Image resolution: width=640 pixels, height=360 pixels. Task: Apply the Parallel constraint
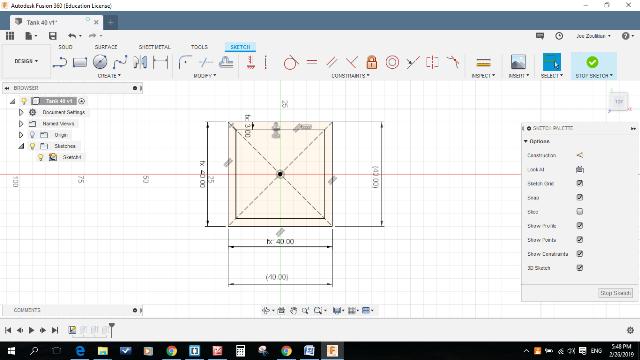(332, 62)
